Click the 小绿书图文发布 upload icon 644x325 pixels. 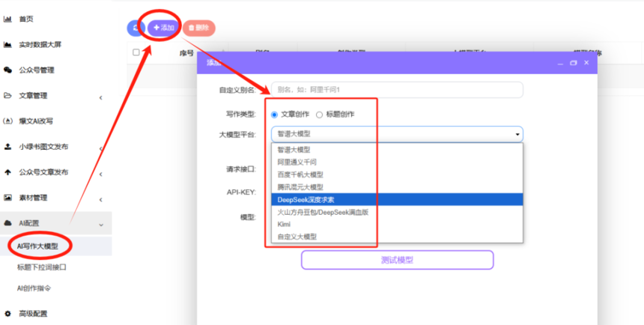[7, 147]
